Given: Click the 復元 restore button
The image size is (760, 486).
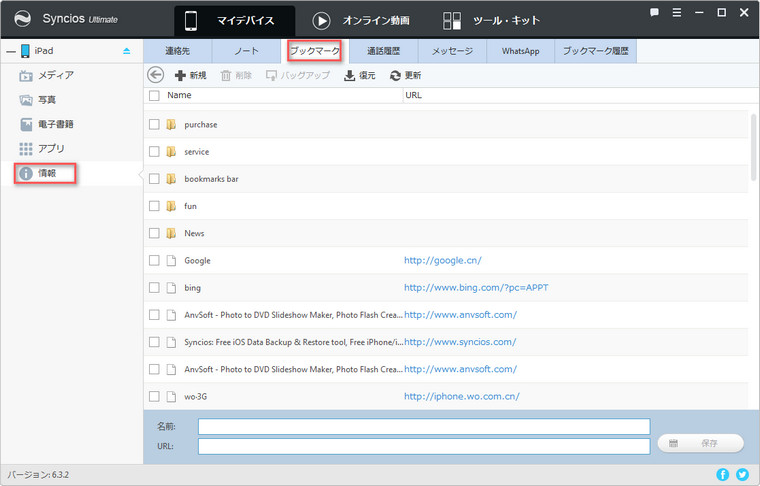Looking at the screenshot, I should click(360, 76).
